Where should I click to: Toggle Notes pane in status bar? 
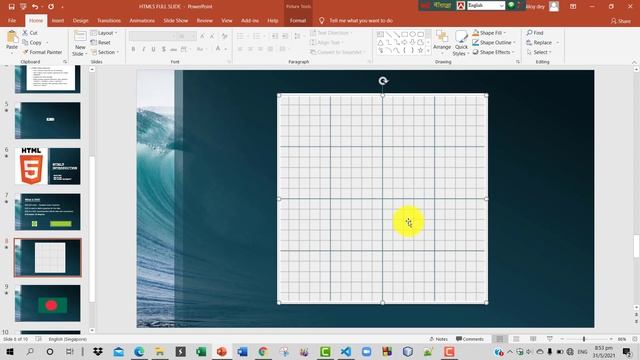[439, 339]
